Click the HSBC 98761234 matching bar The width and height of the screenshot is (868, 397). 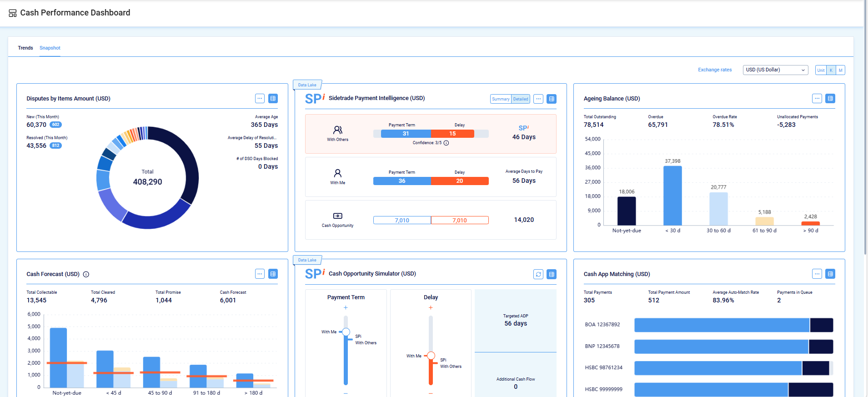733,368
